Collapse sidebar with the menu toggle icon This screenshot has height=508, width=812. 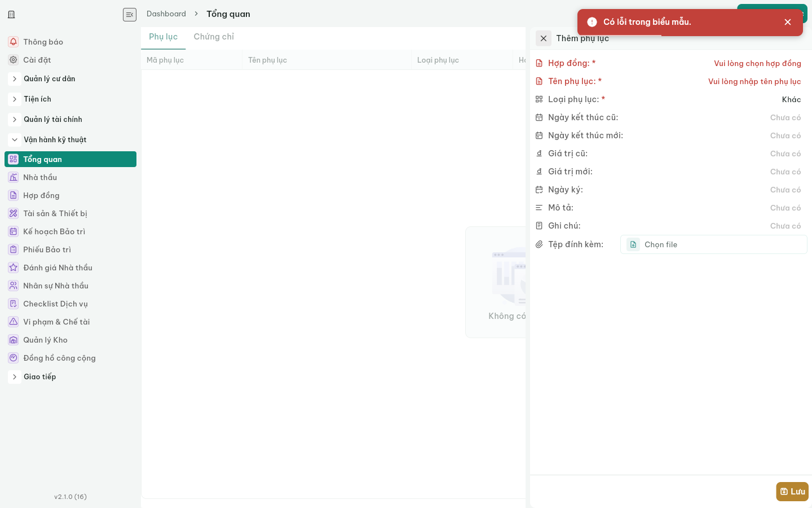click(130, 15)
